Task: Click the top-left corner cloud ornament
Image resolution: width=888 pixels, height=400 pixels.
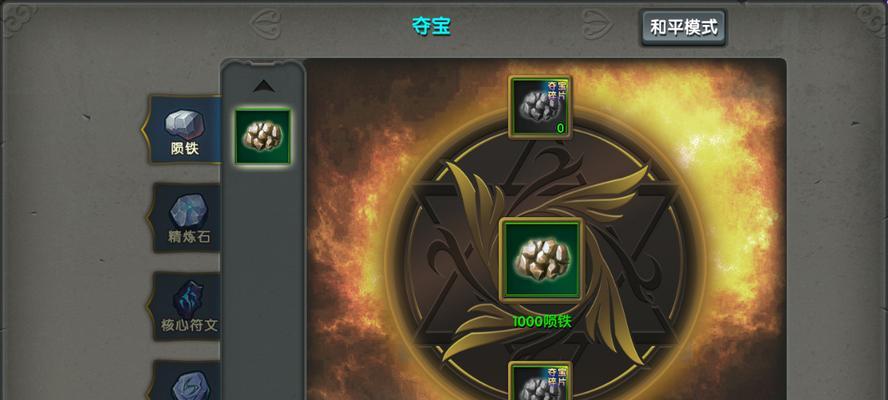Action: (20, 19)
